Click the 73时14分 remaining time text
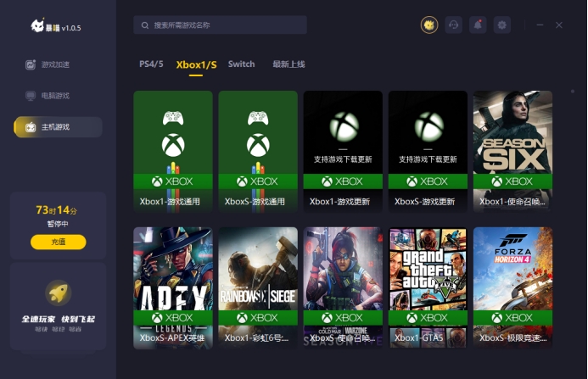The height and width of the screenshot is (379, 588). pyautogui.click(x=57, y=210)
